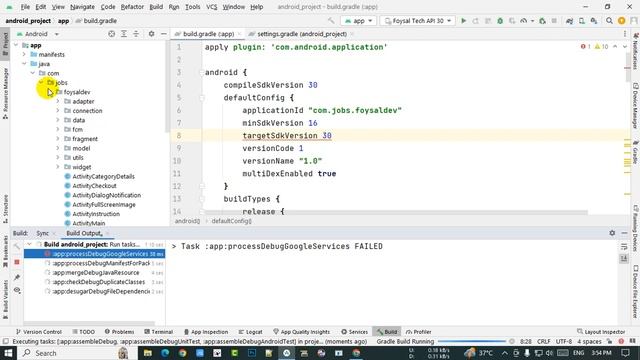The image size is (640, 360).
Task: Click the hammer Make Project icon
Action: pos(331,21)
